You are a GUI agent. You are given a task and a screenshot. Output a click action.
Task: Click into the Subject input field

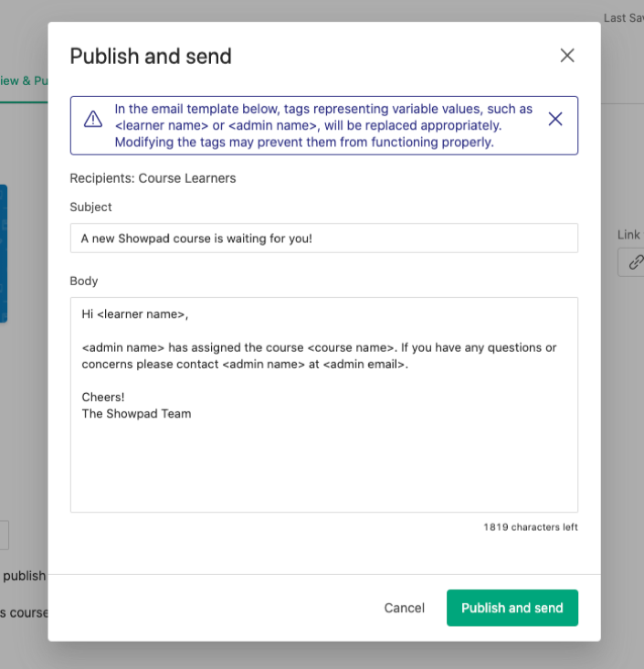click(x=324, y=238)
